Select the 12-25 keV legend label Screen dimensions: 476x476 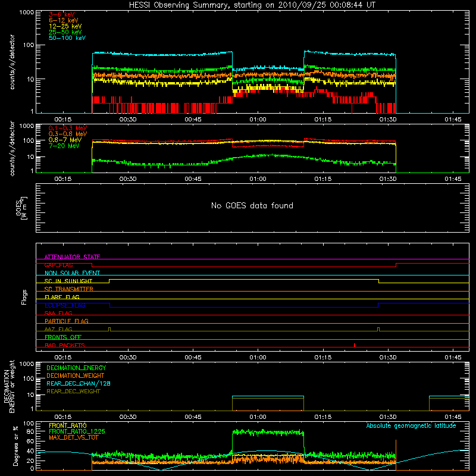coord(65,26)
